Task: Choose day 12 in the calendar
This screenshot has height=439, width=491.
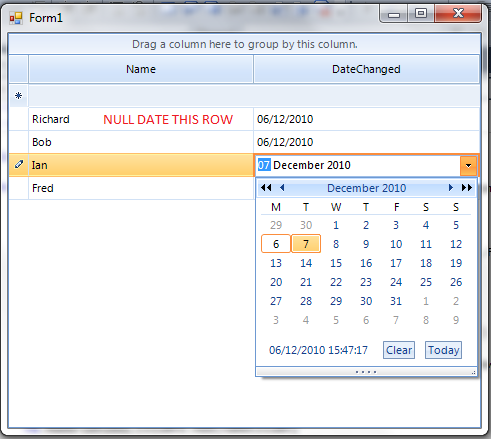Action: click(x=456, y=244)
